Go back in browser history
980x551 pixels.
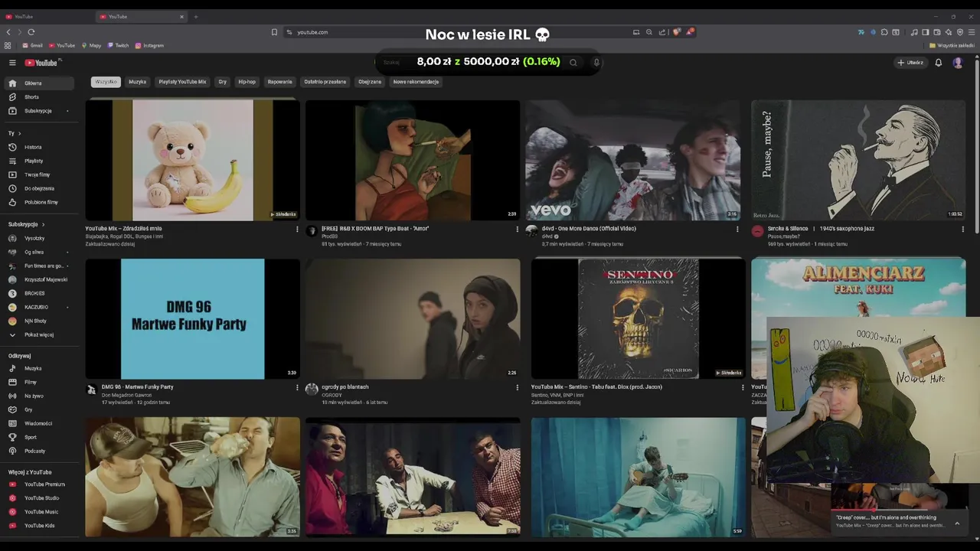[x=8, y=32]
